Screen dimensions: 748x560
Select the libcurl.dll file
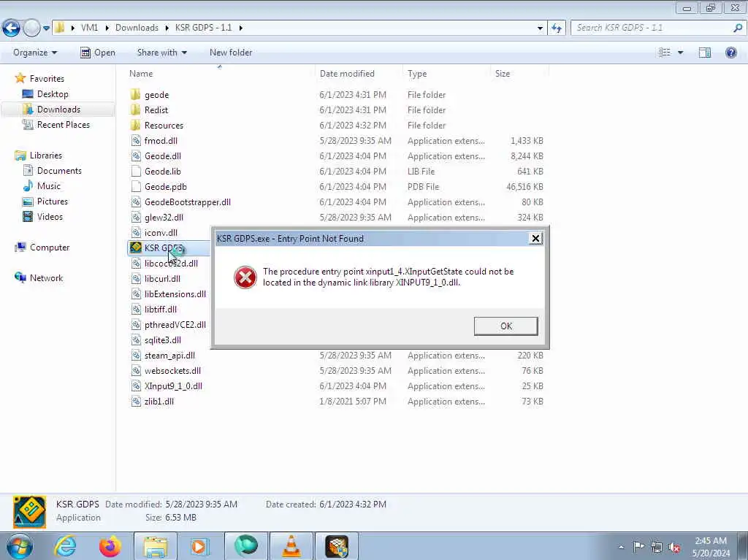[162, 279]
